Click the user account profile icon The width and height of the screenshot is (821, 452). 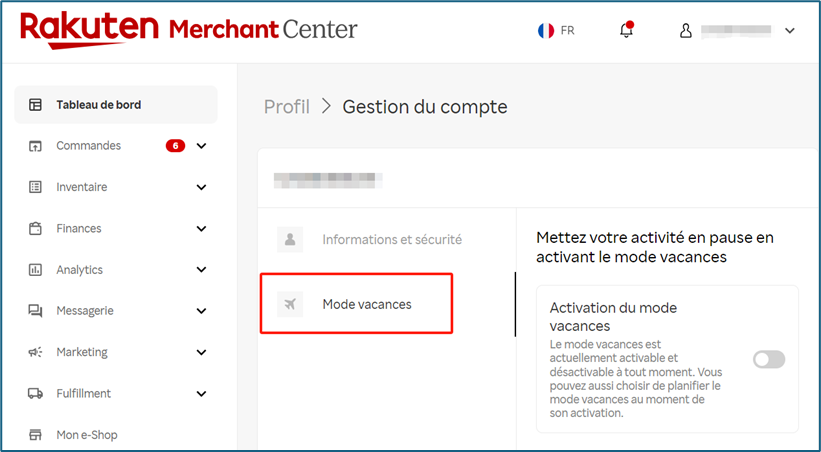[686, 31]
